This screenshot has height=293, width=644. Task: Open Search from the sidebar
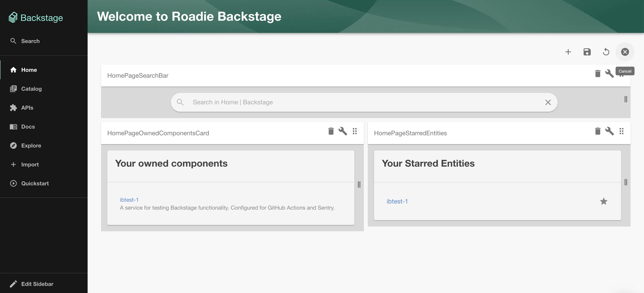[30, 41]
